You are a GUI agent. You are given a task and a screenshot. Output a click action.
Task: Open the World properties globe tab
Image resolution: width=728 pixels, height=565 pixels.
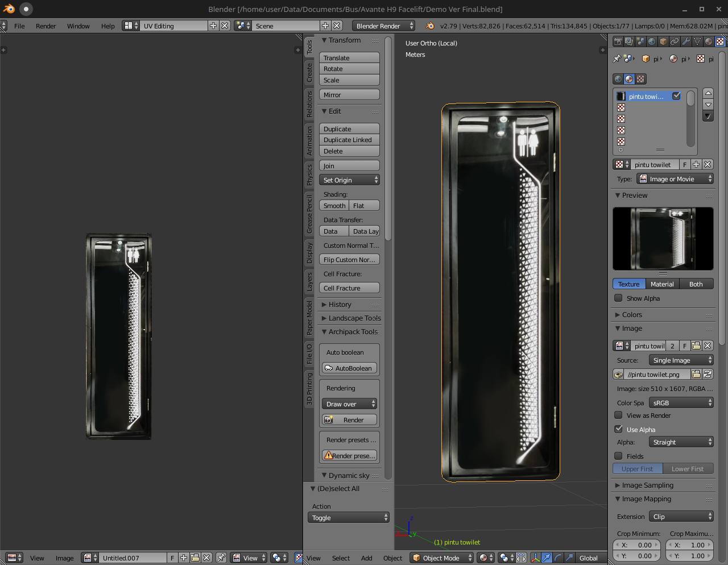pyautogui.click(x=652, y=41)
